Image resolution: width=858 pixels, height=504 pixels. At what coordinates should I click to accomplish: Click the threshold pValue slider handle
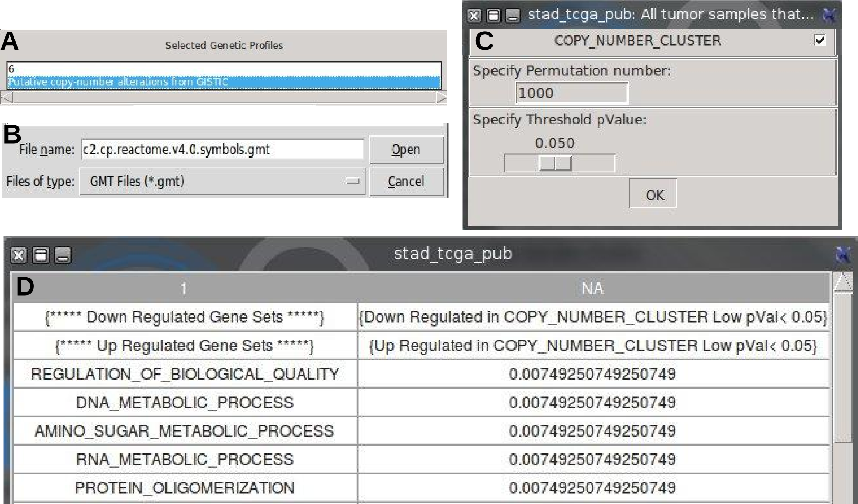555,163
